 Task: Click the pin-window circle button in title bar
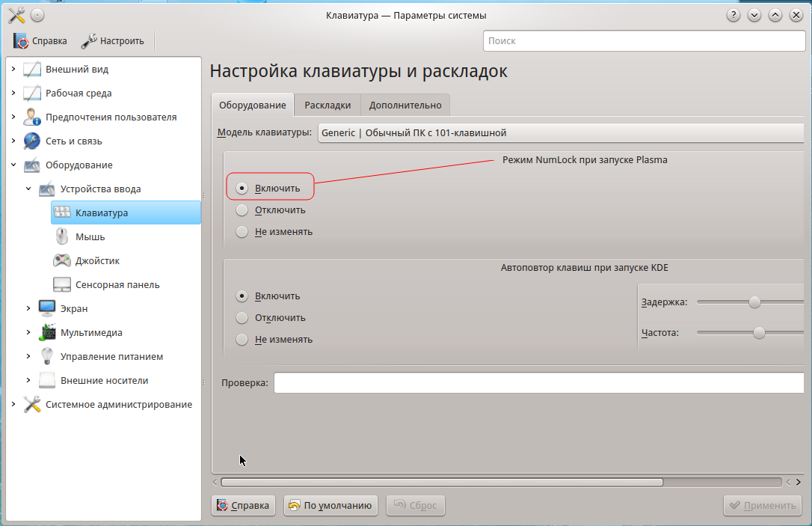pyautogui.click(x=37, y=16)
